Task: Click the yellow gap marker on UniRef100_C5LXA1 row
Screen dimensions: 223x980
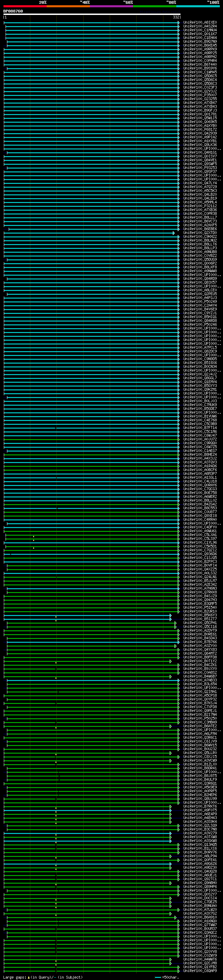Action: click(x=33, y=536)
